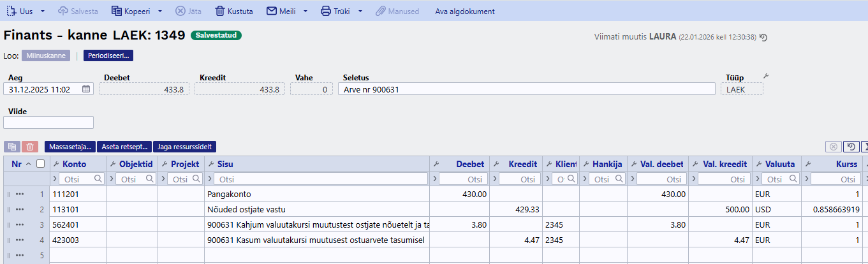
Task: Expand the Trüki dropdown arrow
Action: coord(360,11)
